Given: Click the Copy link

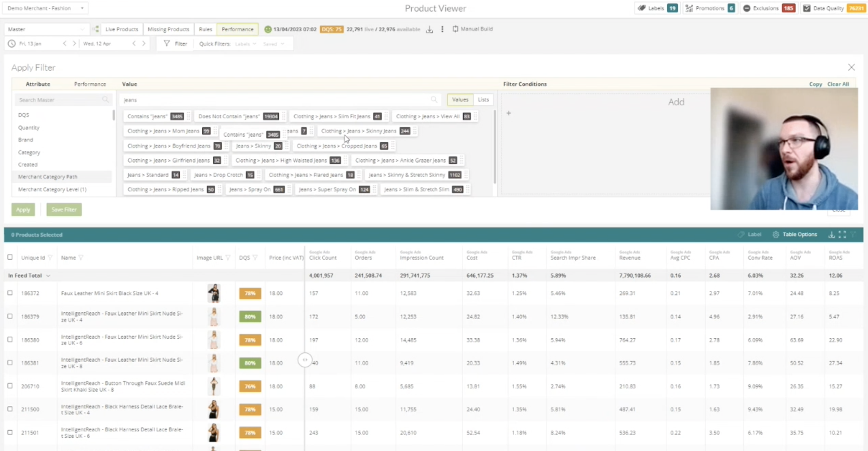Looking at the screenshot, I should click(x=816, y=84).
